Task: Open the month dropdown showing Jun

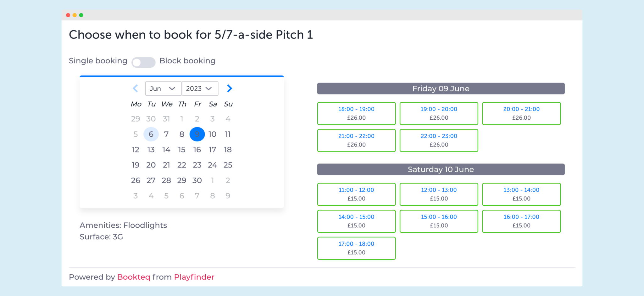Action: (x=163, y=88)
